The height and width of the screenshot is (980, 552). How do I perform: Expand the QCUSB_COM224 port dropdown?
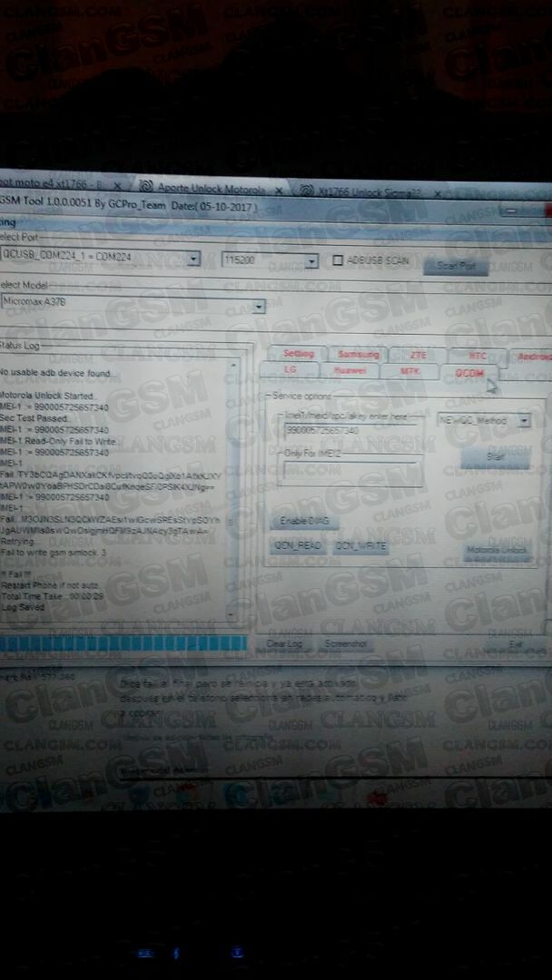tap(193, 260)
